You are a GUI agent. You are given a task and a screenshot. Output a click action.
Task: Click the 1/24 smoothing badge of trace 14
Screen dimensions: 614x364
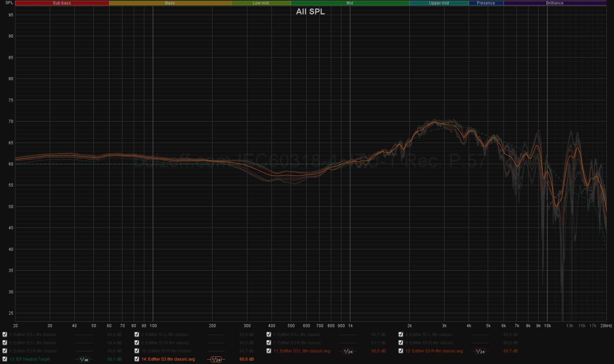tap(216, 359)
